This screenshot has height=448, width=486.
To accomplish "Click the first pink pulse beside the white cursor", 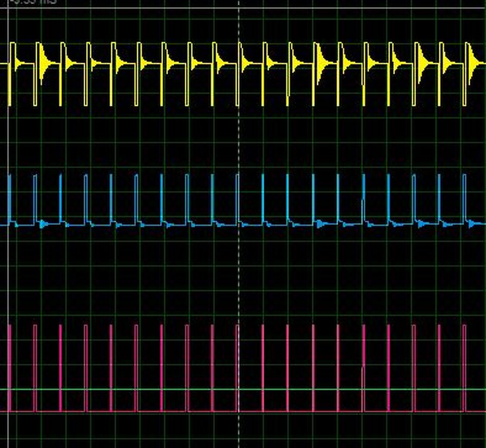I will (x=10, y=368).
